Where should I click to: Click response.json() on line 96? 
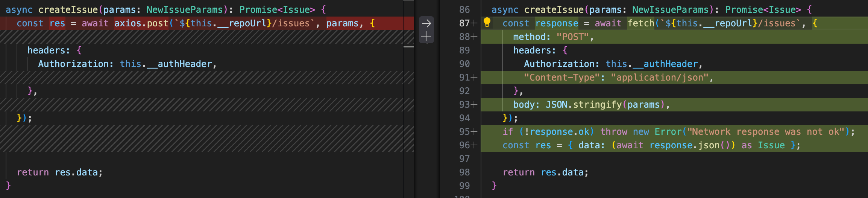pyautogui.click(x=690, y=145)
